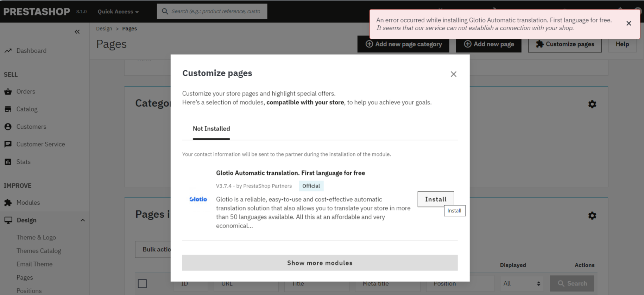Screen dimensions: 644x295
Task: Open Theme & Logo submenu item
Action: tap(36, 237)
